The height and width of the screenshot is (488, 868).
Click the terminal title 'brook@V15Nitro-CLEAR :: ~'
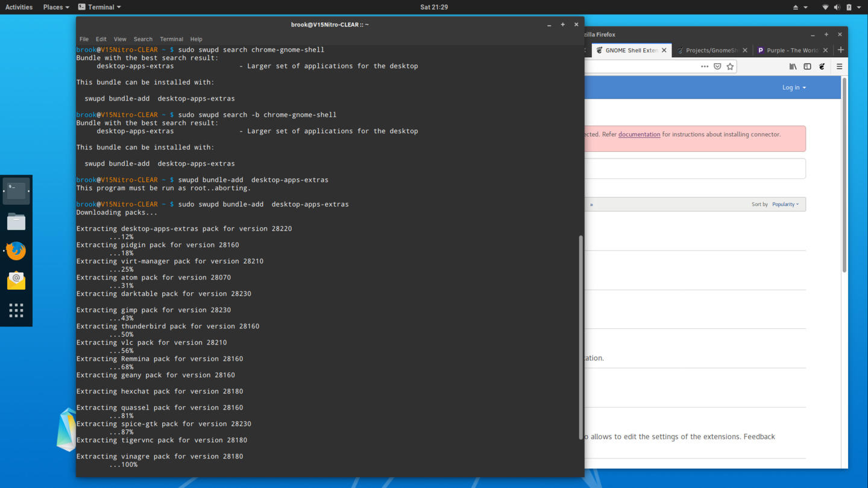(330, 25)
